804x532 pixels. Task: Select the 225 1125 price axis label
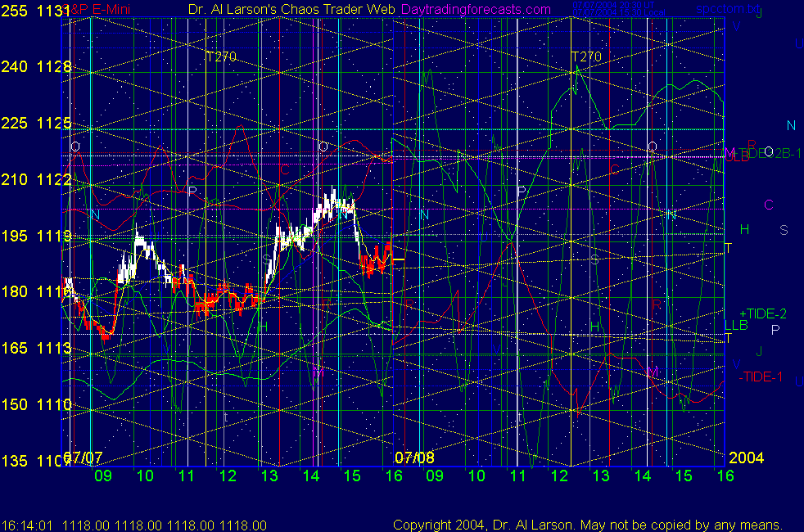point(36,123)
